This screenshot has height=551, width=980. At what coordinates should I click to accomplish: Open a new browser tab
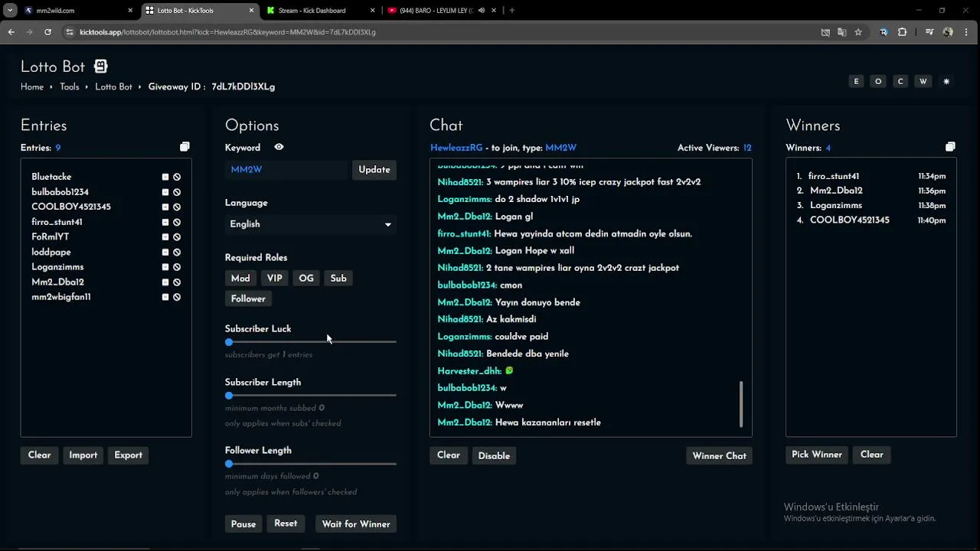[511, 11]
